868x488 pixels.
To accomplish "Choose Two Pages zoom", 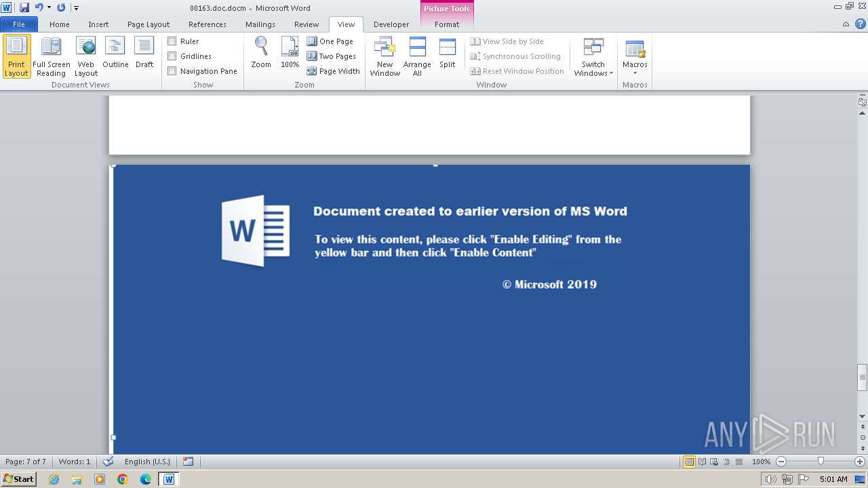I will (x=332, y=56).
